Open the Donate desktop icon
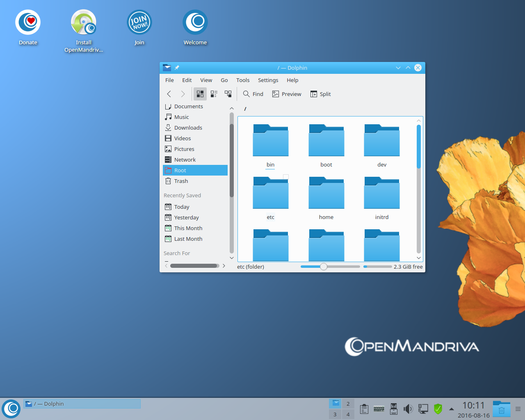This screenshot has height=420, width=525. click(28, 27)
